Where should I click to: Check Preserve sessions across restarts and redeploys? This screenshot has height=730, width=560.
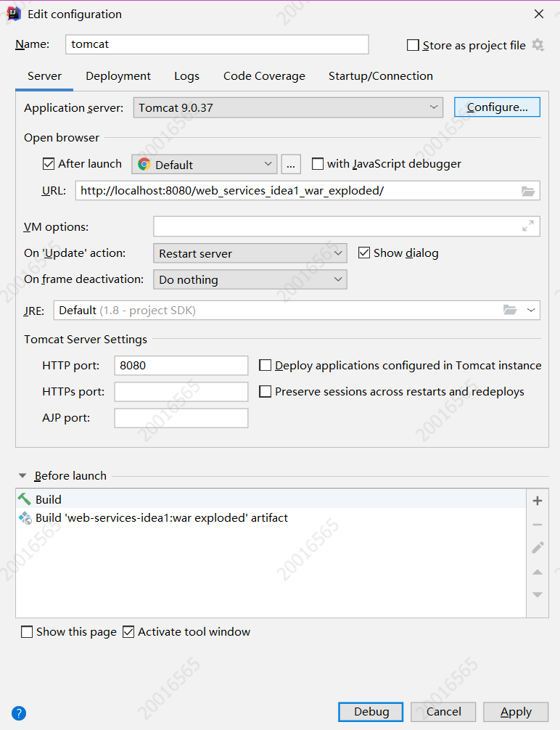(265, 392)
